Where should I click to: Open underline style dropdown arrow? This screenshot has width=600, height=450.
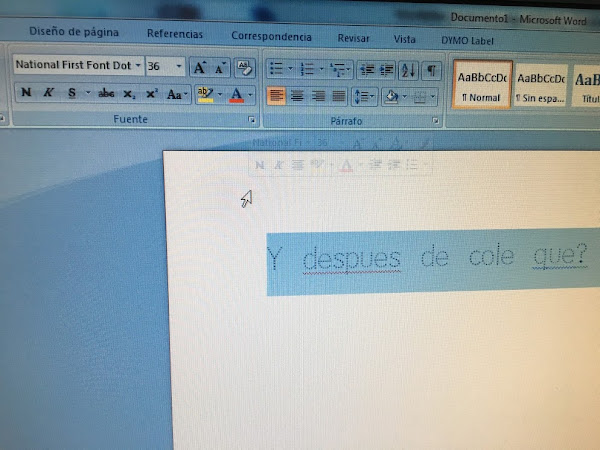88,93
